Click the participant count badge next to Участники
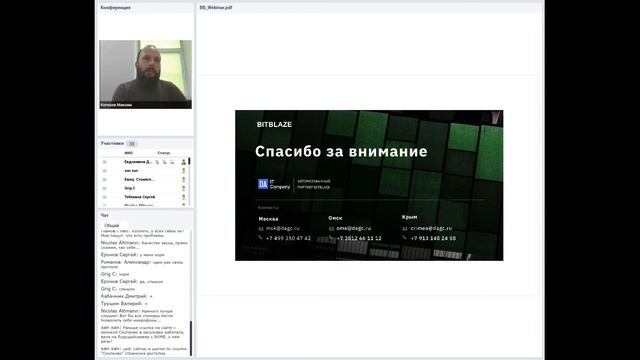Viewport: 640px width, 360px height. [x=131, y=144]
